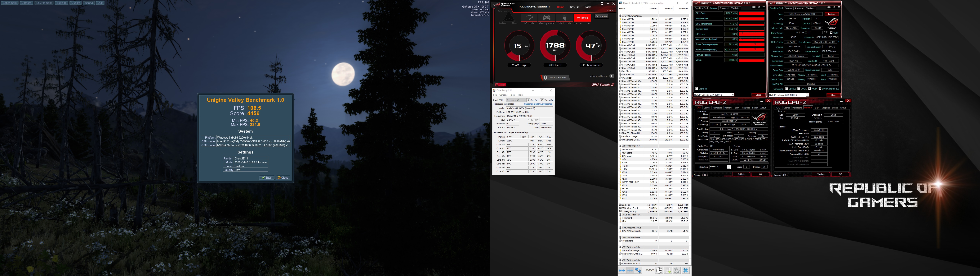Take screenshot in GPU-Z Graphics Card window

coord(829,7)
